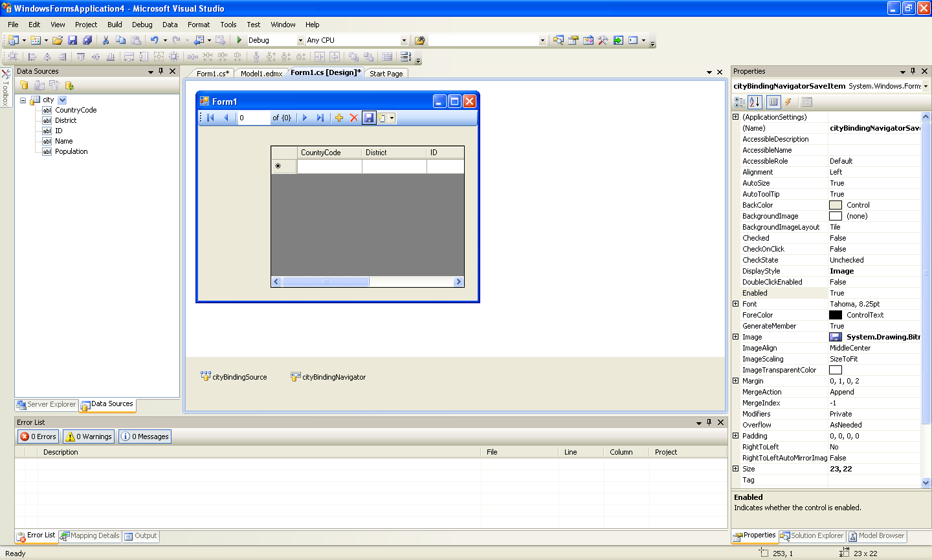Viewport: 932px width, 560px height.
Task: Click the black ForeColor swatch
Action: tap(836, 315)
